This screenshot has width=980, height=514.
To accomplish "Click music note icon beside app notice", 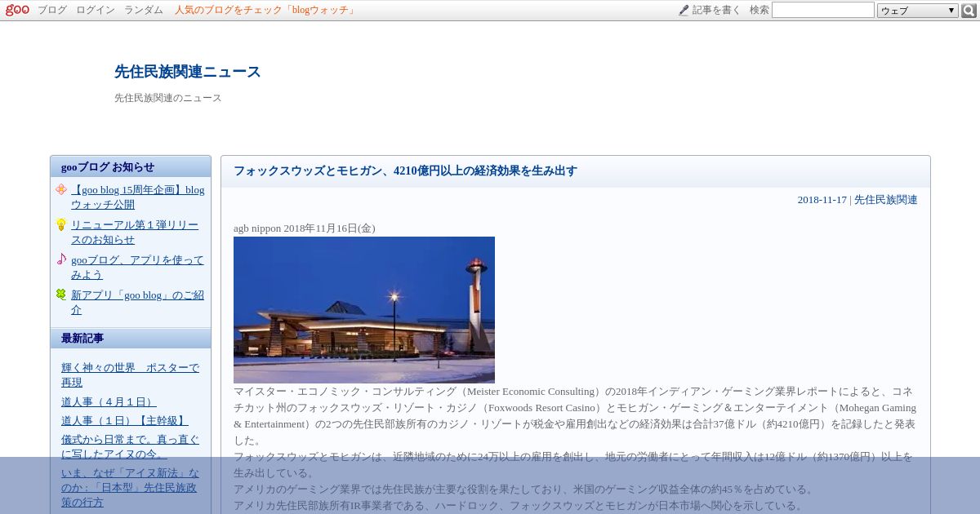I will pos(61,259).
